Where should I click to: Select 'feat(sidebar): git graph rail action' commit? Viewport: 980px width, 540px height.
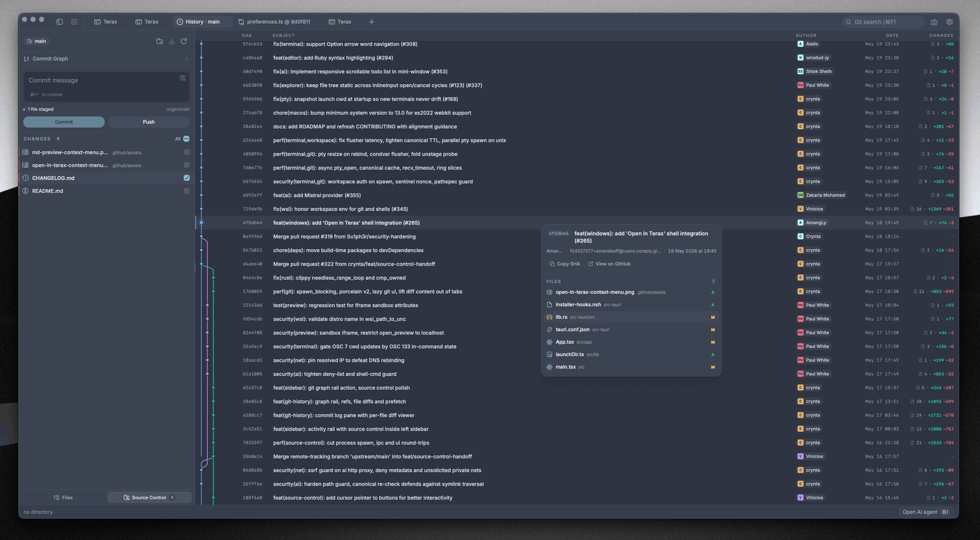(576, 388)
